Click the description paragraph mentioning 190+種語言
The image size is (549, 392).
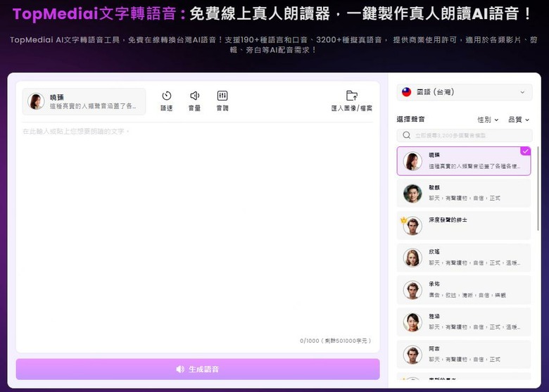[273, 45]
